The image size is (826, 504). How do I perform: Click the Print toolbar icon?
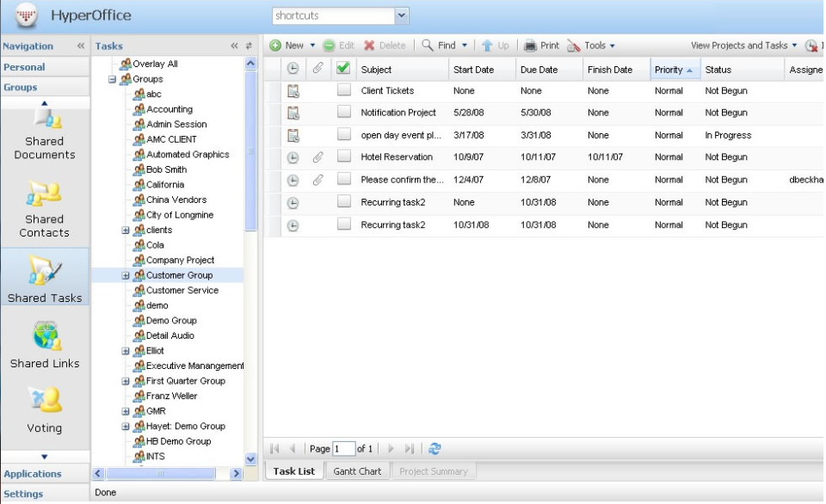coord(530,46)
